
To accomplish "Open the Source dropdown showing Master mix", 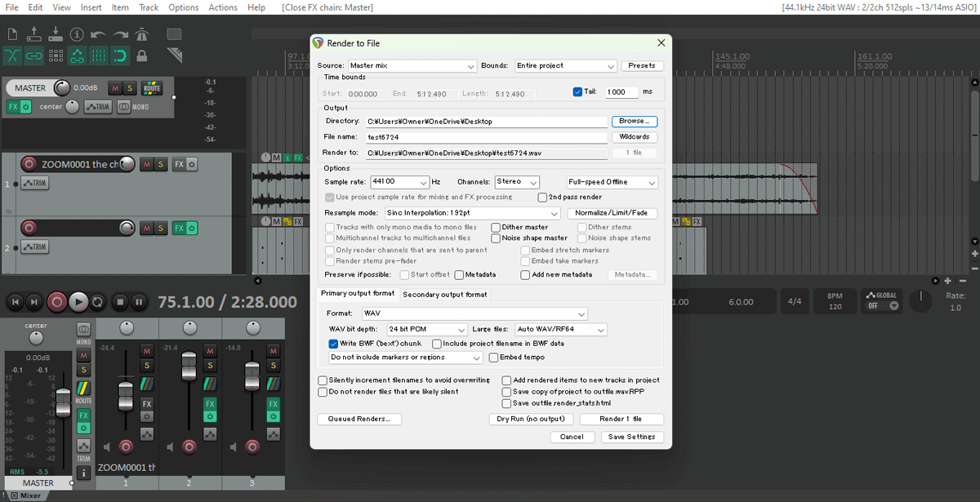I will point(412,66).
